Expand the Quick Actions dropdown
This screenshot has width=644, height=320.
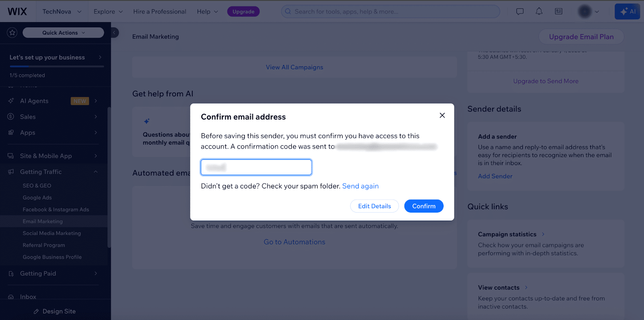[x=63, y=33]
